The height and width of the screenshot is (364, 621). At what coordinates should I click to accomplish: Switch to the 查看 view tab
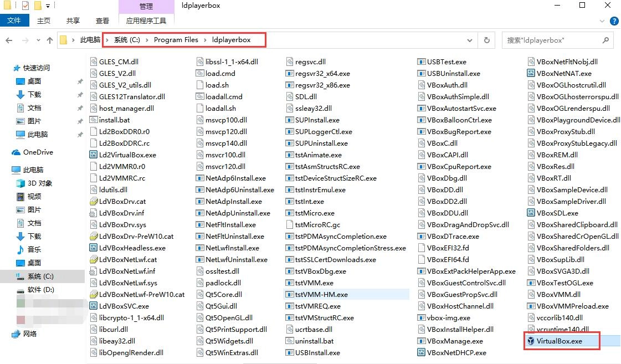coord(102,20)
